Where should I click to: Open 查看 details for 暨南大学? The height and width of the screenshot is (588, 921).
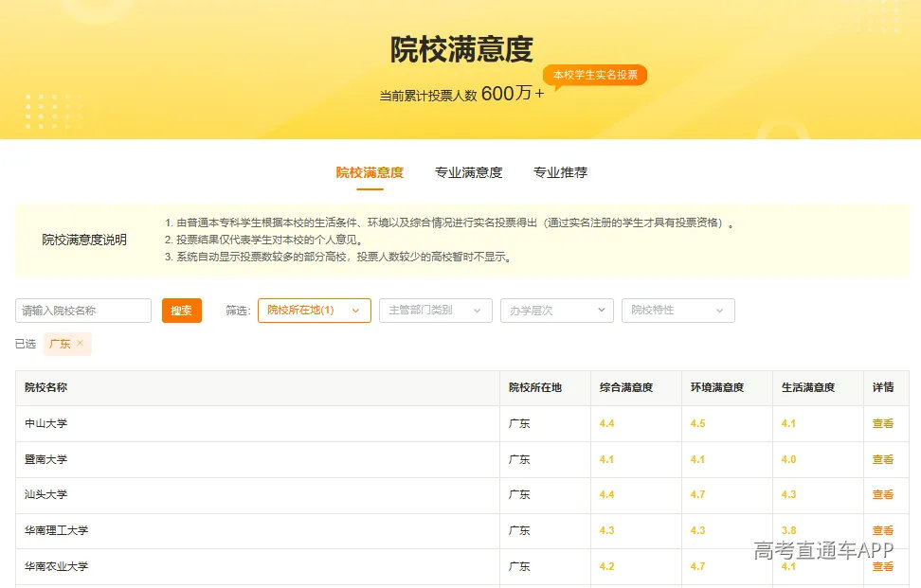click(883, 459)
